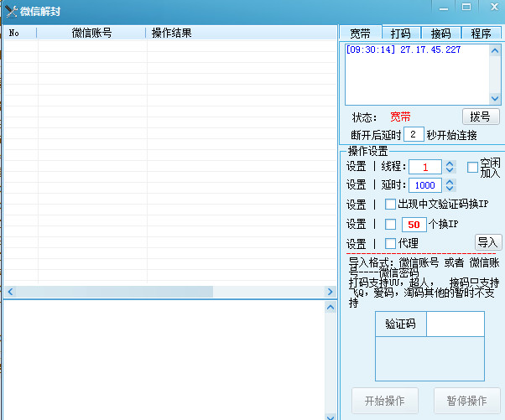505x420 pixels.
Task: Switch to the 打码 tab
Action: [x=400, y=34]
